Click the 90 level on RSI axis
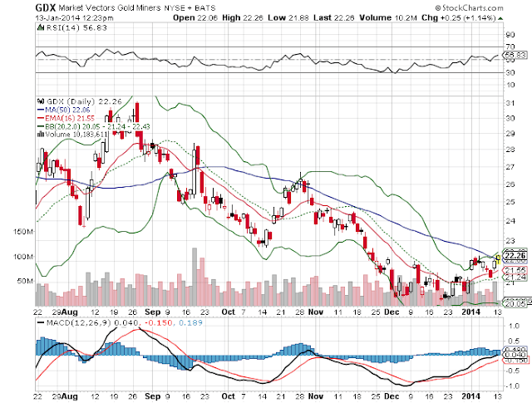Viewport: 532px width, 403px height. click(x=510, y=34)
